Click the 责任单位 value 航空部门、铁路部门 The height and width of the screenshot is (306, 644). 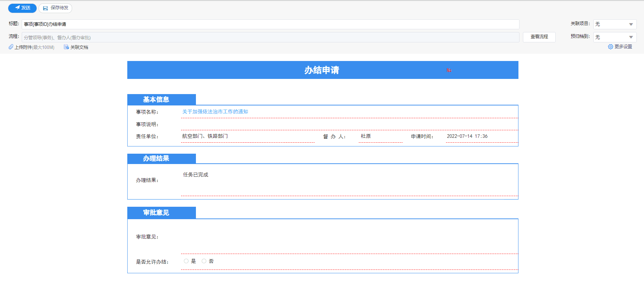click(205, 136)
